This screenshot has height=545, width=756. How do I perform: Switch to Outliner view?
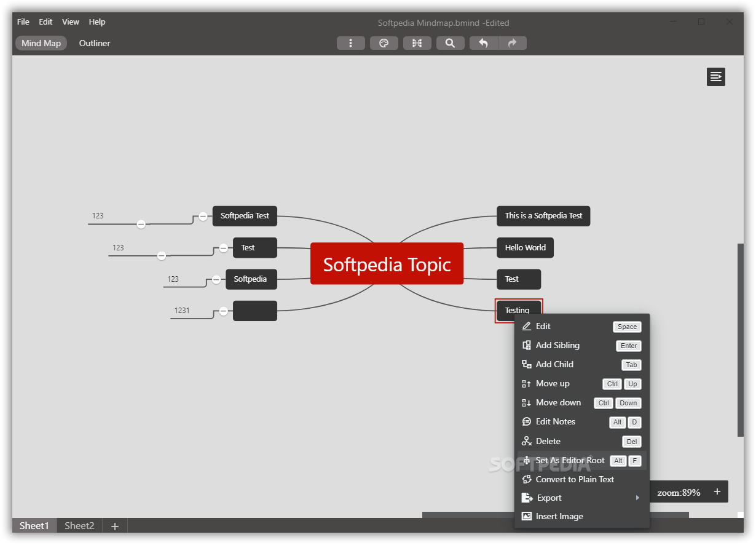95,43
